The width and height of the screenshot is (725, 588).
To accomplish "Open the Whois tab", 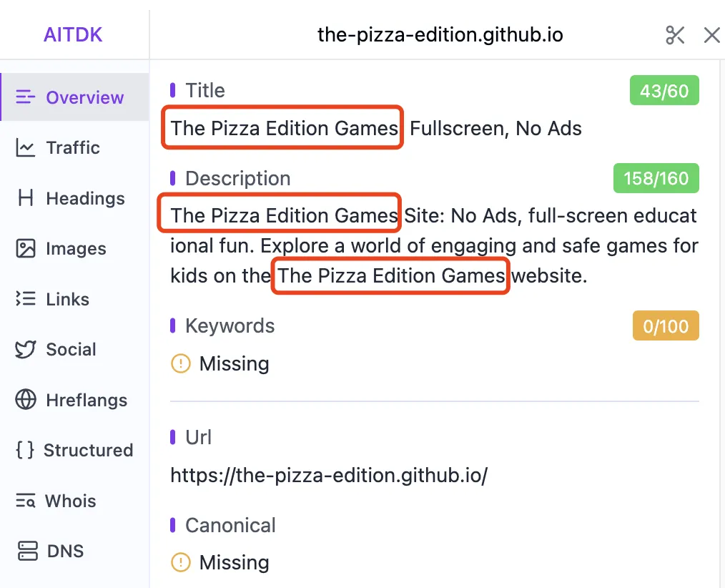I will click(x=70, y=501).
